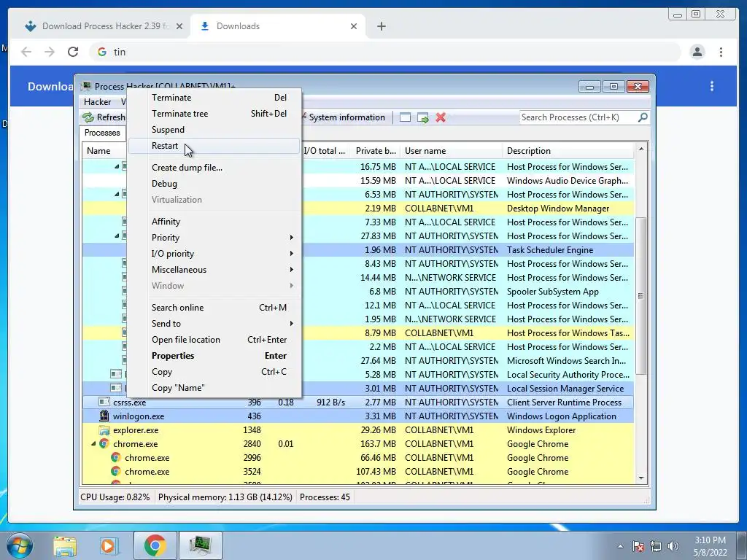Viewport: 747px width, 560px height.
Task: Switch to Download Process Hacker Chrome tab
Action: click(104, 26)
